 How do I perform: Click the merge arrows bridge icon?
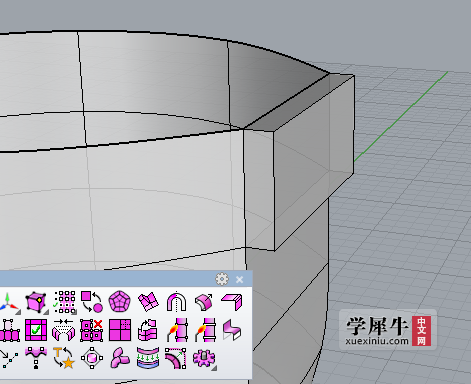point(64,330)
